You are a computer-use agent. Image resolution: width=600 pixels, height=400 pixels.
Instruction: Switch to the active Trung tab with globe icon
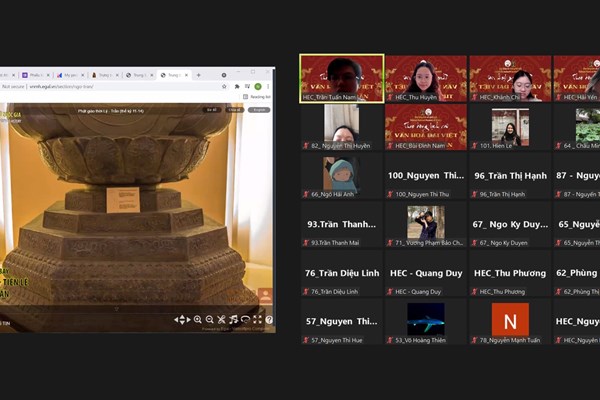[x=173, y=75]
